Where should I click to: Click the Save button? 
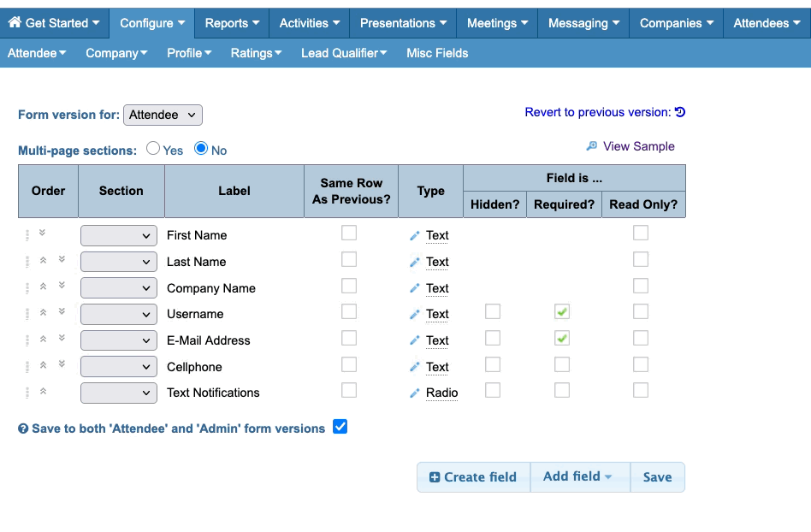[x=657, y=477]
